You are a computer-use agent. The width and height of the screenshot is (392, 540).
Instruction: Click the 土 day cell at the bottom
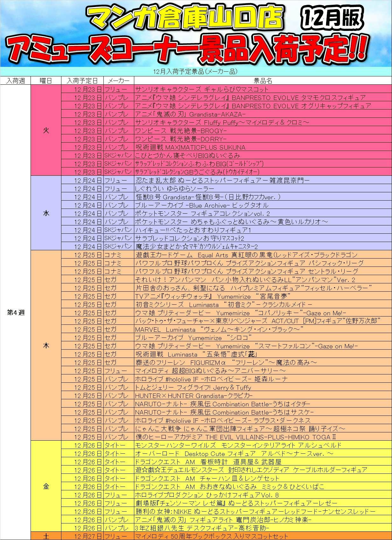click(x=46, y=536)
